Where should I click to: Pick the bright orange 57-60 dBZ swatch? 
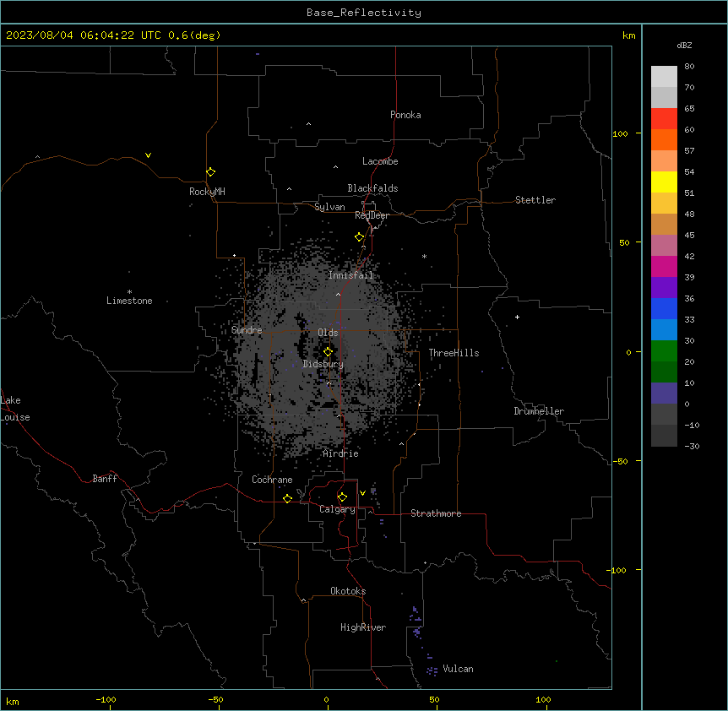point(664,139)
